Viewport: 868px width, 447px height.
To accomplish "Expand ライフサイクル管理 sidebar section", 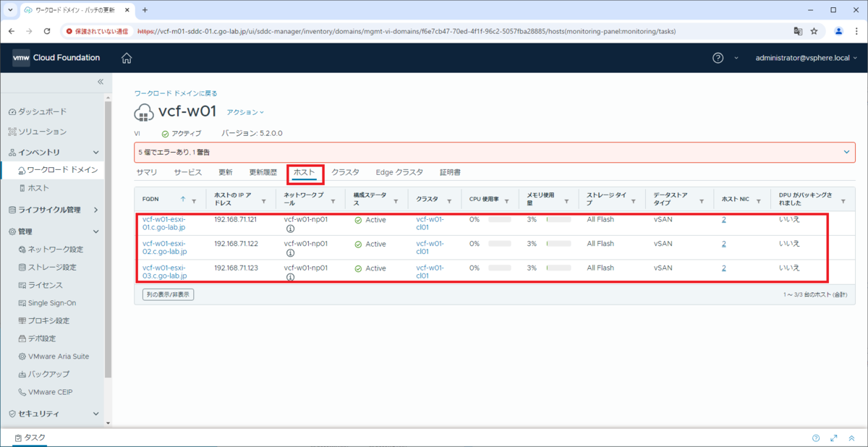I will [96, 210].
